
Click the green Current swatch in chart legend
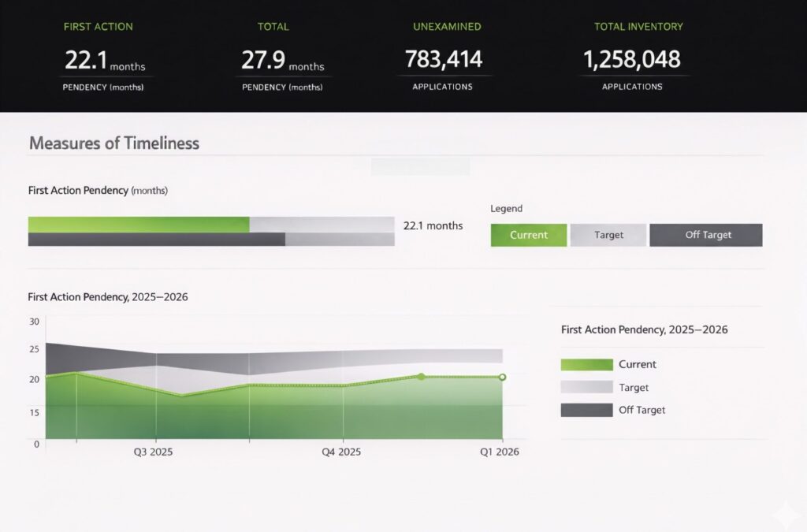pyautogui.click(x=586, y=365)
